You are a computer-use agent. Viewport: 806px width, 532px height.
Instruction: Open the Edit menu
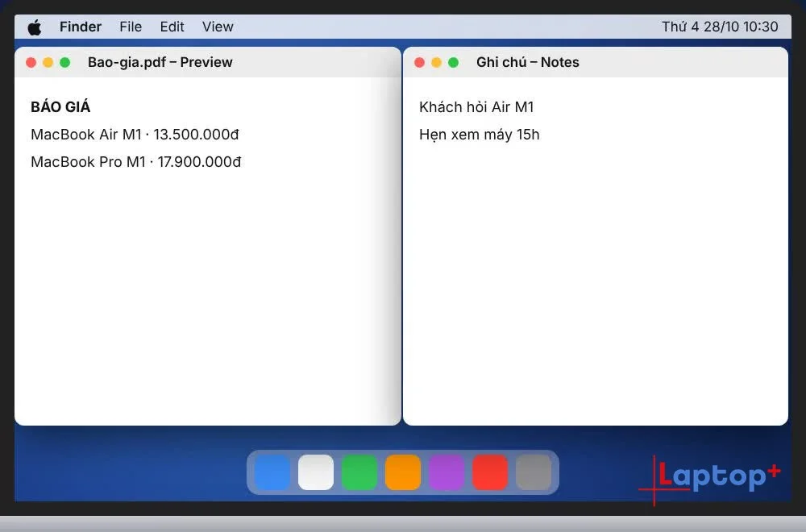172,27
